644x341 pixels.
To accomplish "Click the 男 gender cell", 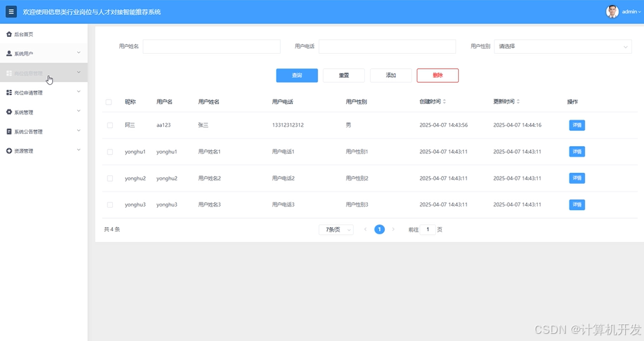I will pos(349,125).
